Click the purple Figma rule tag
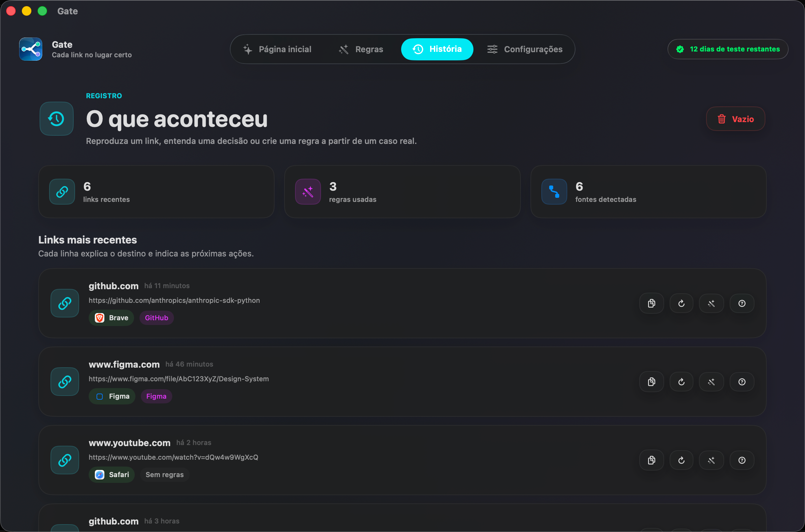This screenshot has height=532, width=805. (157, 396)
